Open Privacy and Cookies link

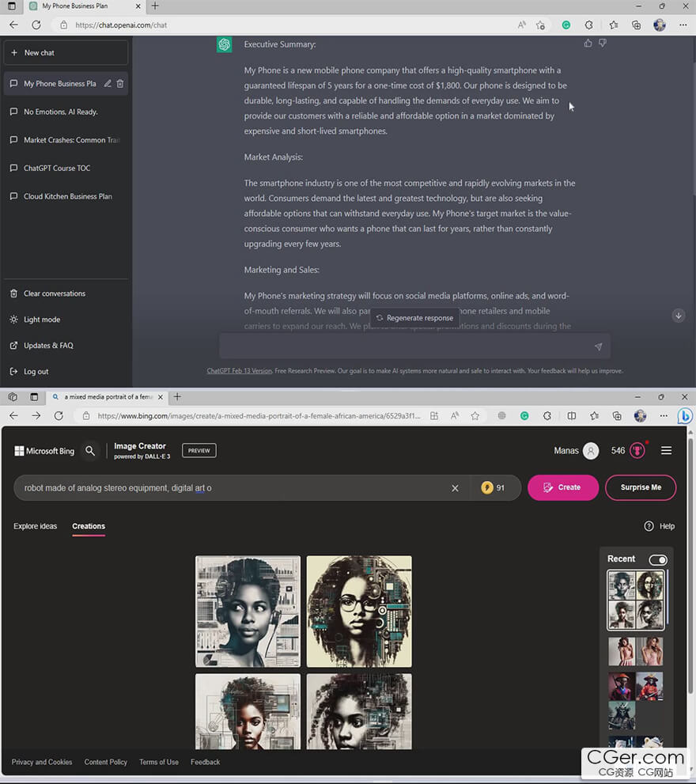42,762
